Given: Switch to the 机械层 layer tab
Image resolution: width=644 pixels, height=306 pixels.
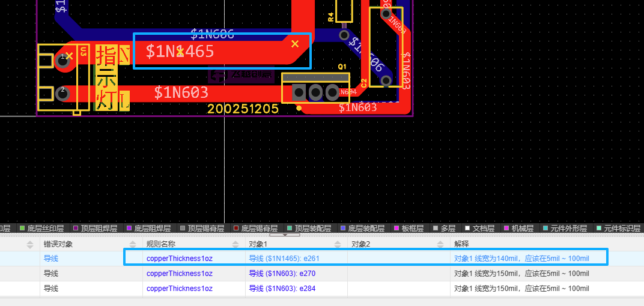Looking at the screenshot, I should (x=522, y=229).
